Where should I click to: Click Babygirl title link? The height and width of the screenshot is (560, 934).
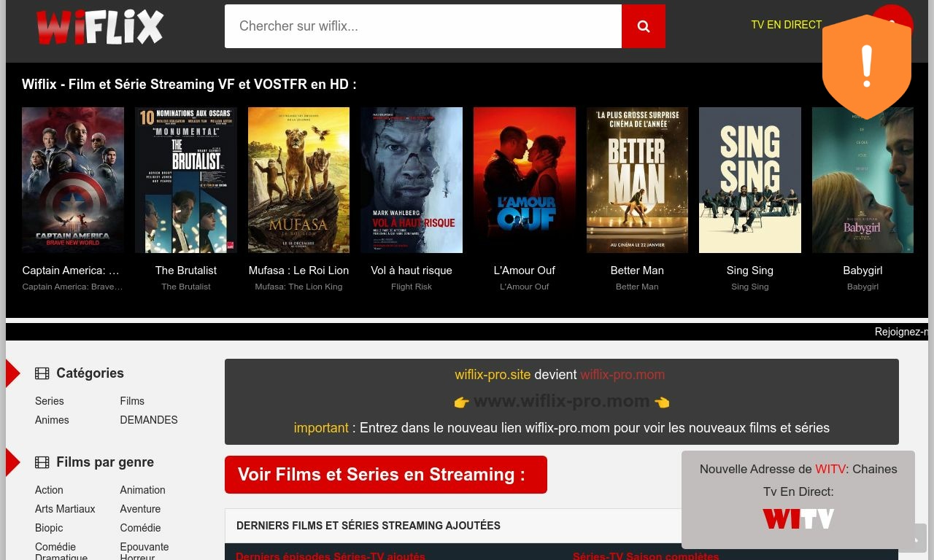(x=862, y=271)
